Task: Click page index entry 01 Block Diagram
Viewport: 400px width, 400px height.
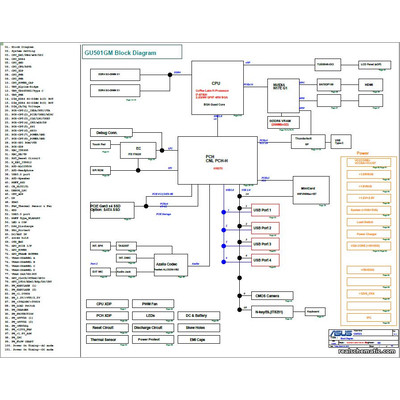Action: 20,47
